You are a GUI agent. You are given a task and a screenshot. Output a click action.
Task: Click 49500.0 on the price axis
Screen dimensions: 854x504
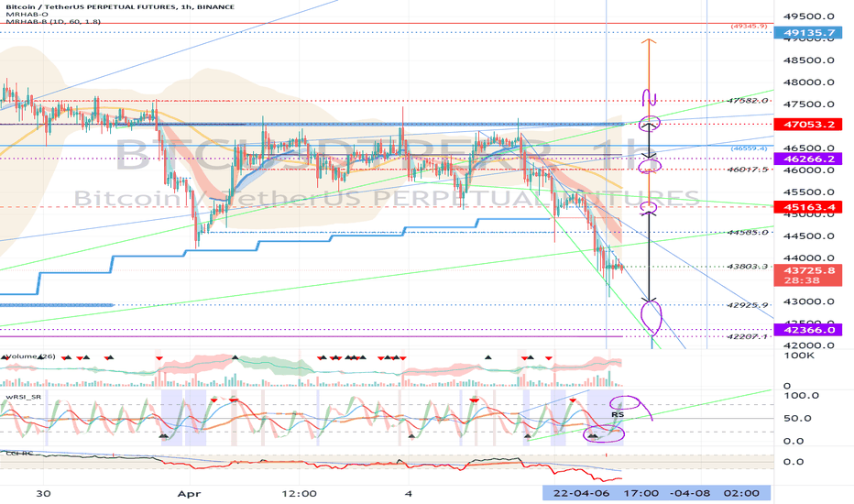point(808,16)
